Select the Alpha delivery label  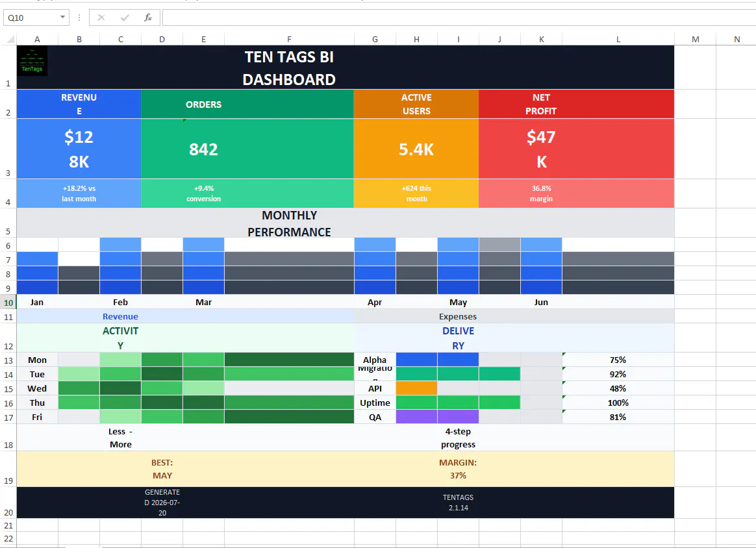(x=375, y=360)
